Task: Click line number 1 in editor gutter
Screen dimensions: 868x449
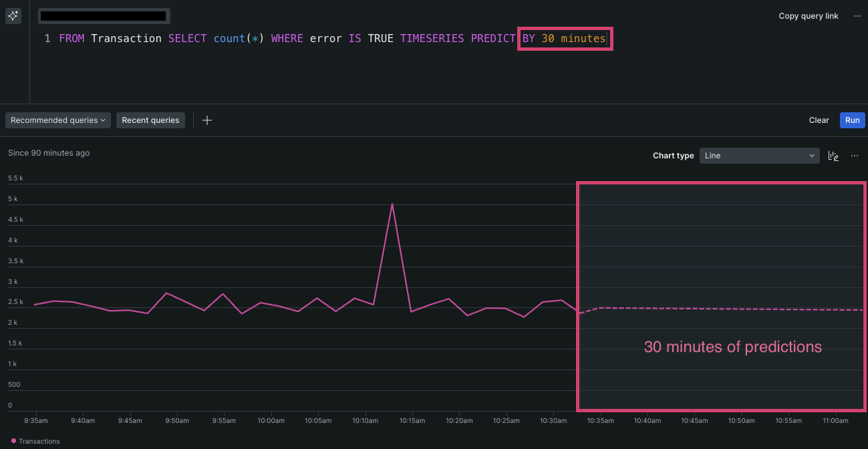Action: 47,39
